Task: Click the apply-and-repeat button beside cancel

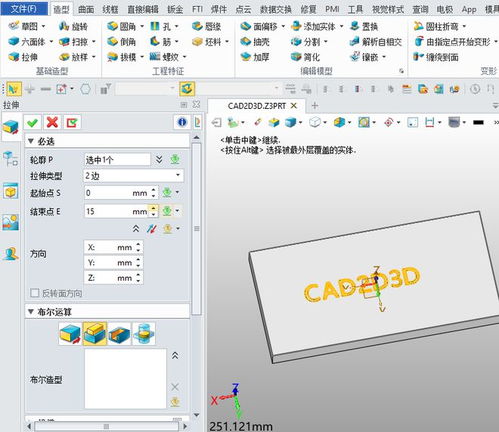Action: tap(72, 123)
